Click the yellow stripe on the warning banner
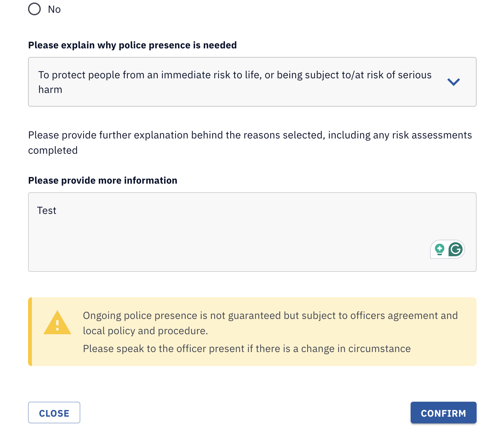 point(30,332)
